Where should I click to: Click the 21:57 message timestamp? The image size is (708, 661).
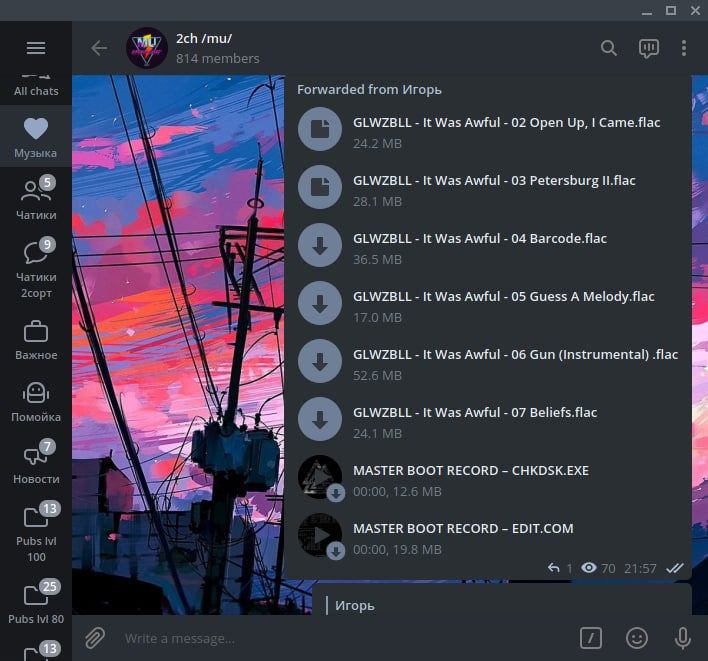(x=640, y=568)
